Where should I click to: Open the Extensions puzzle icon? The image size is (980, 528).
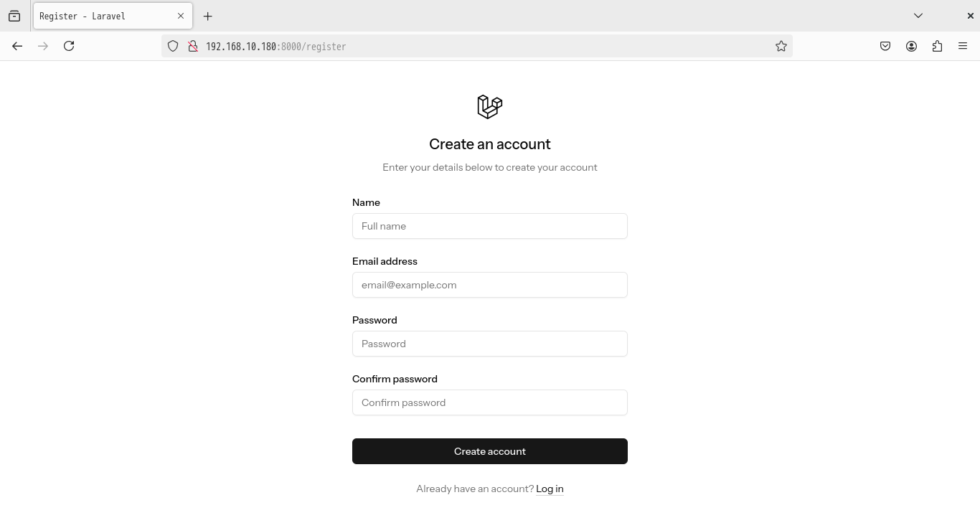coord(937,46)
